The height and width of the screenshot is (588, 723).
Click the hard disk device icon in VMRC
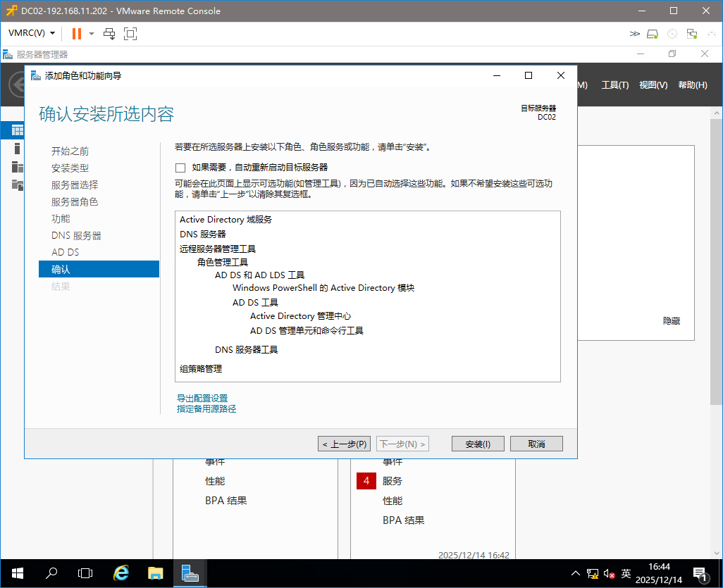point(653,34)
